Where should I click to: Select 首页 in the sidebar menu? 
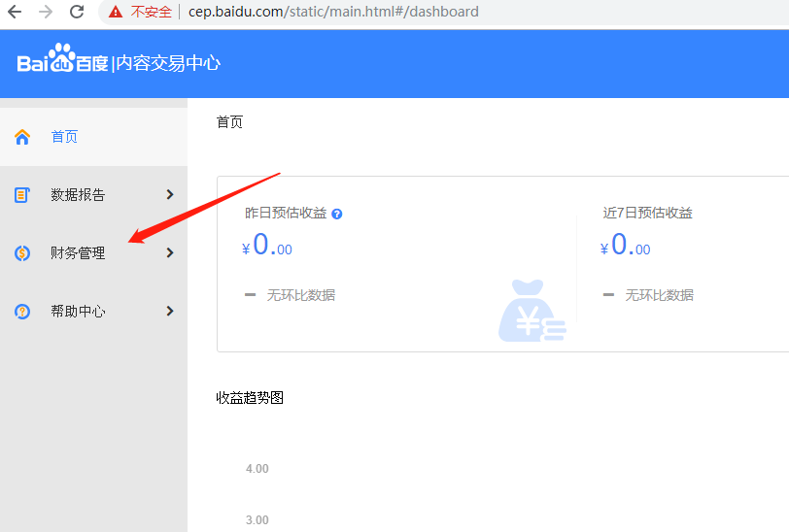click(x=64, y=137)
